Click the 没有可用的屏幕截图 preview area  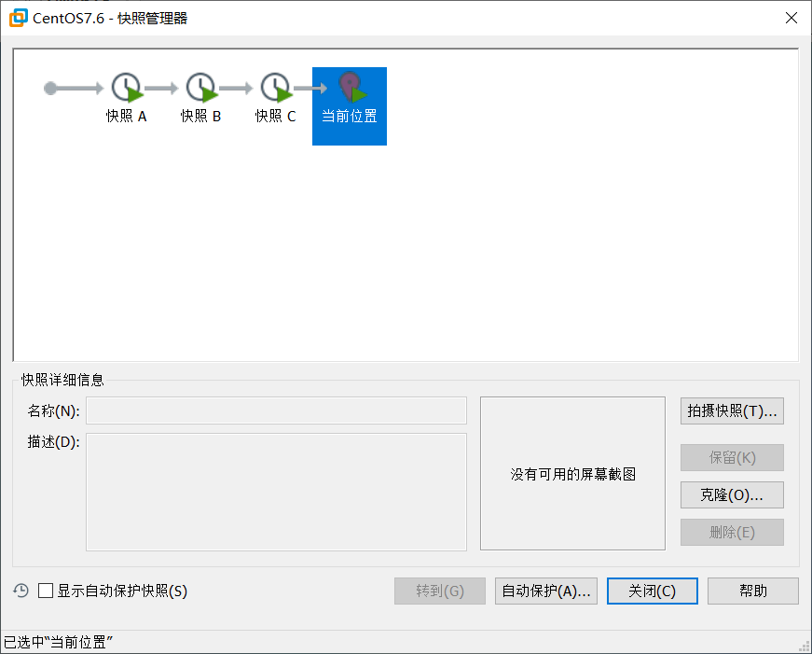572,474
